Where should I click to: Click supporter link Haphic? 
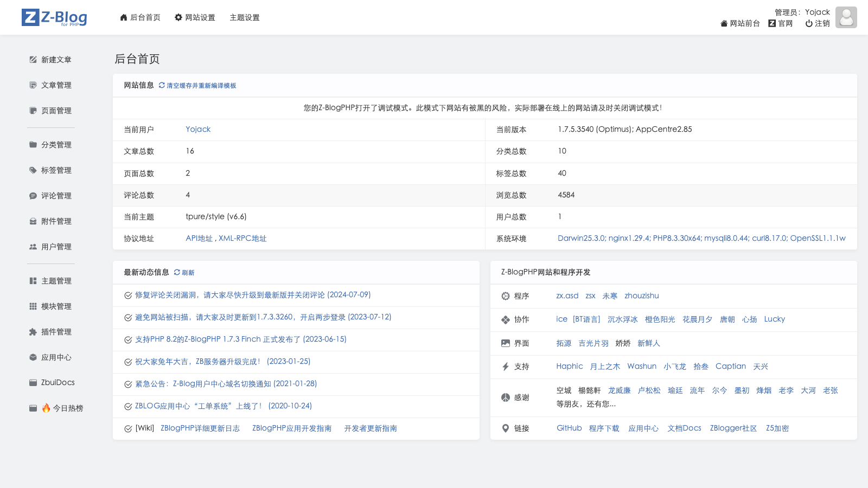pos(570,367)
